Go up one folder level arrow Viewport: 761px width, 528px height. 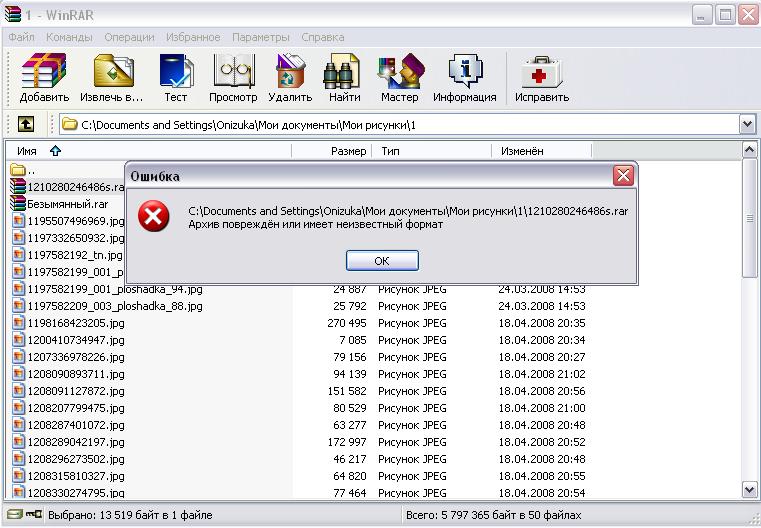pos(26,124)
